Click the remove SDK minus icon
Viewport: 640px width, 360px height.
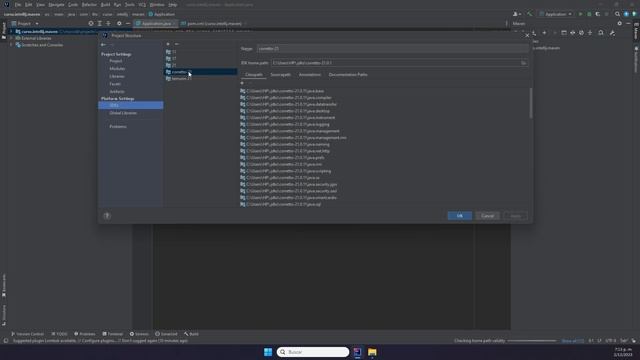(177, 44)
